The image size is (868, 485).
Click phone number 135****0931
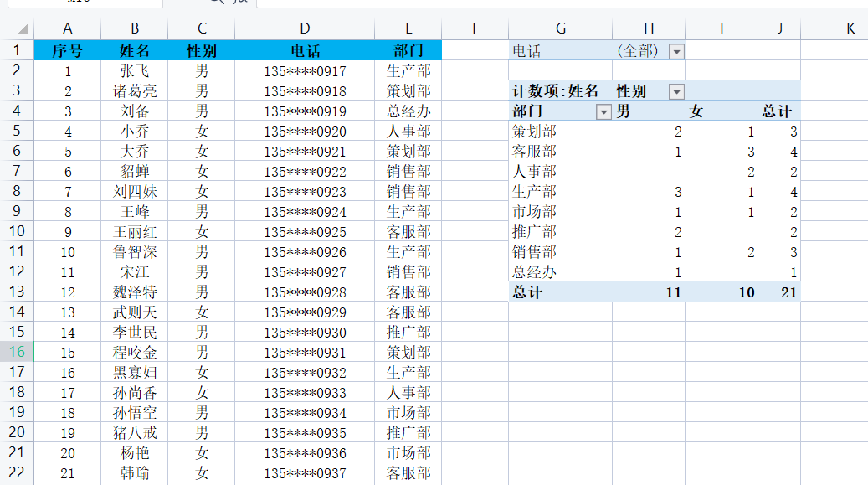click(x=305, y=353)
